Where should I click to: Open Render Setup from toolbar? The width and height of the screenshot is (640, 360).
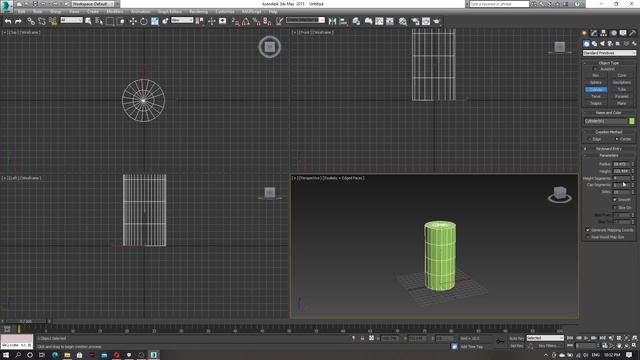click(x=415, y=21)
